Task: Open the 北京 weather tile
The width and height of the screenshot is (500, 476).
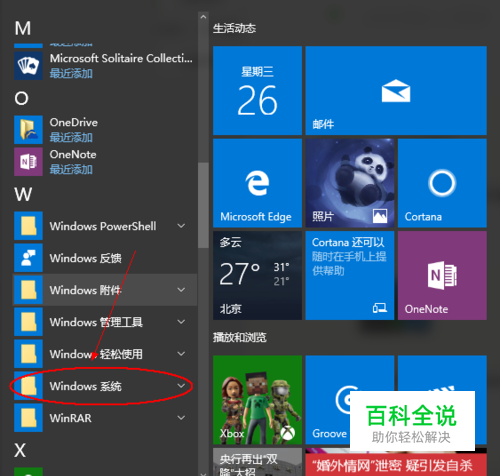Action: tap(257, 275)
